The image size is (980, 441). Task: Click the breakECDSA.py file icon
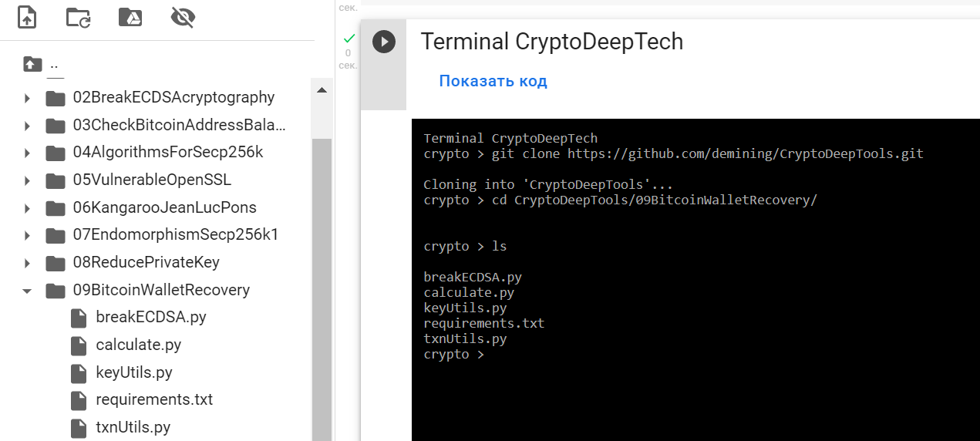79,317
